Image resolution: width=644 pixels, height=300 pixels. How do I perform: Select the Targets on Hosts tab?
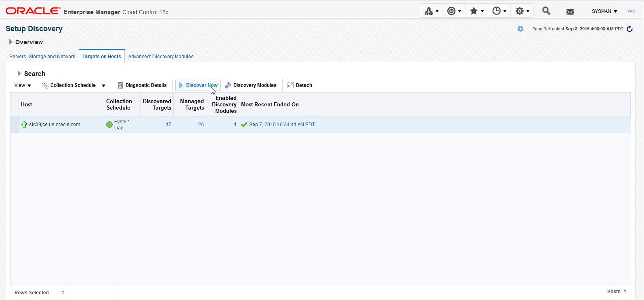(x=102, y=57)
